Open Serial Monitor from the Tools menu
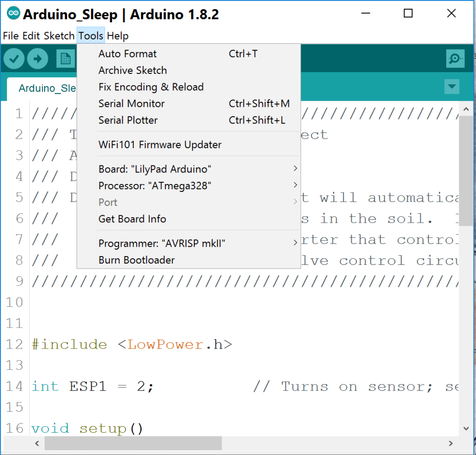This screenshot has width=476, height=455. tap(131, 103)
